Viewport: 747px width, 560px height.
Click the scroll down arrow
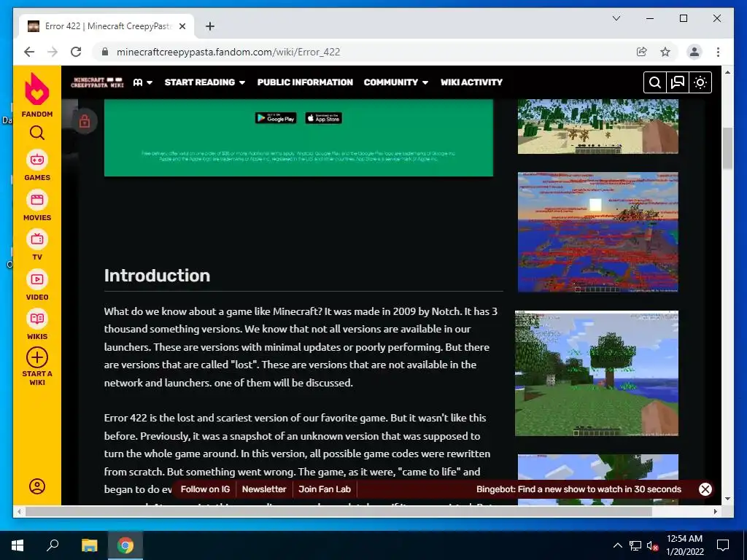[x=727, y=499]
